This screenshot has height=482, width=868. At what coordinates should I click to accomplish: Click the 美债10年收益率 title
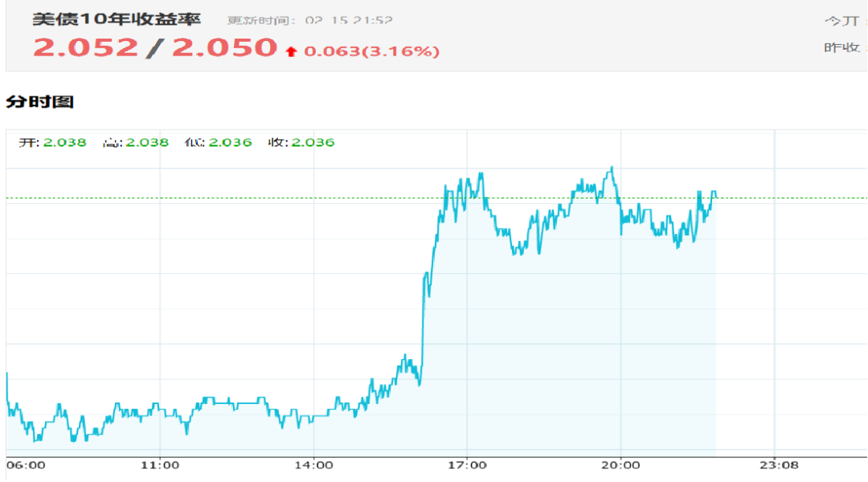pos(117,19)
